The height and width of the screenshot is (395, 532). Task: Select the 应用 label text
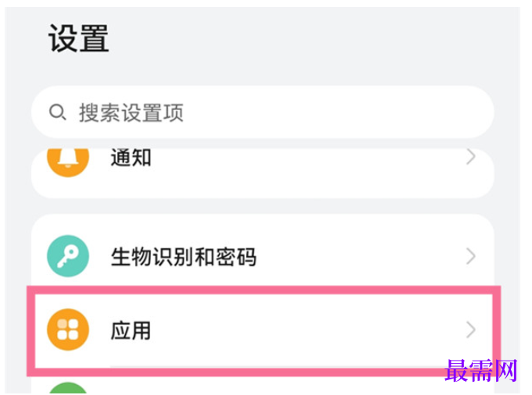pyautogui.click(x=130, y=330)
